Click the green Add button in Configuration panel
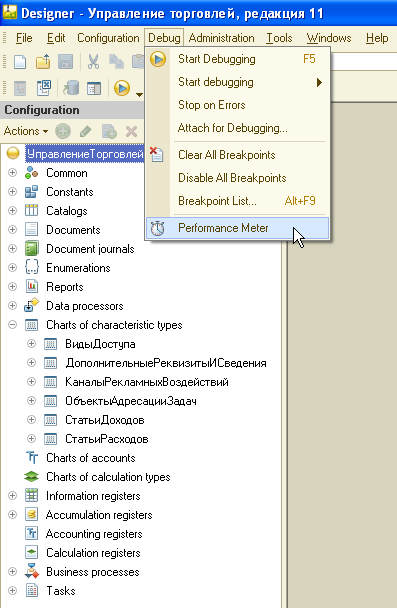This screenshot has height=608, width=397. [63, 131]
